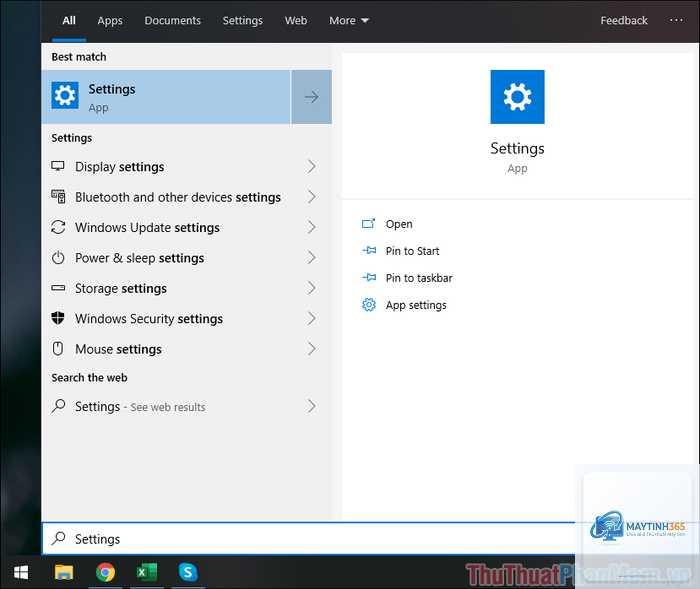This screenshot has width=700, height=589.
Task: Expand Windows Security settings chevron
Action: pyautogui.click(x=312, y=318)
